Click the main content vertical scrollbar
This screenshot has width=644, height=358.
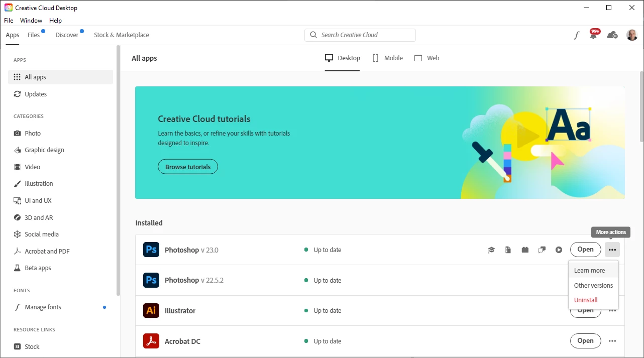tap(641, 106)
